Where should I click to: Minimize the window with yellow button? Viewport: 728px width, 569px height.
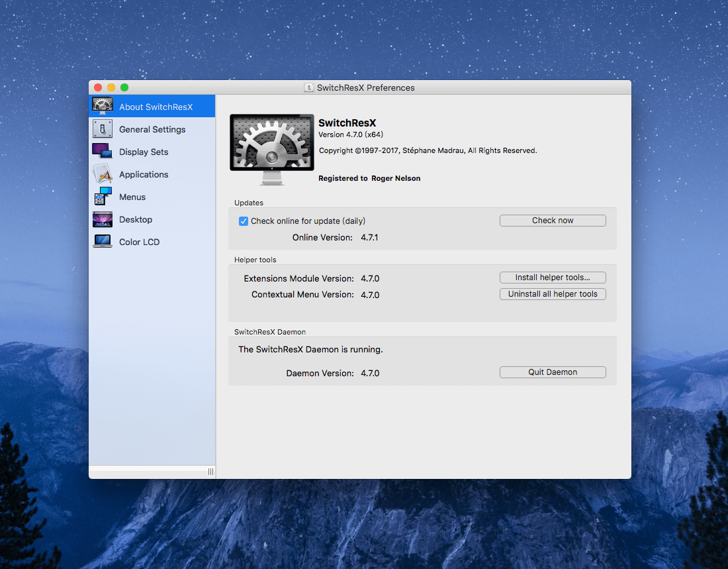(111, 87)
